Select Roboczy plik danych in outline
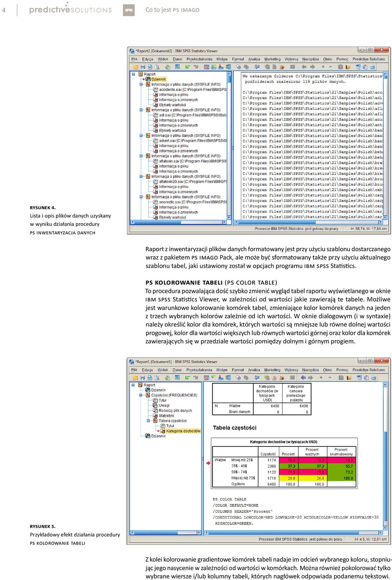The width and height of the screenshot is (392, 580). coord(175,410)
